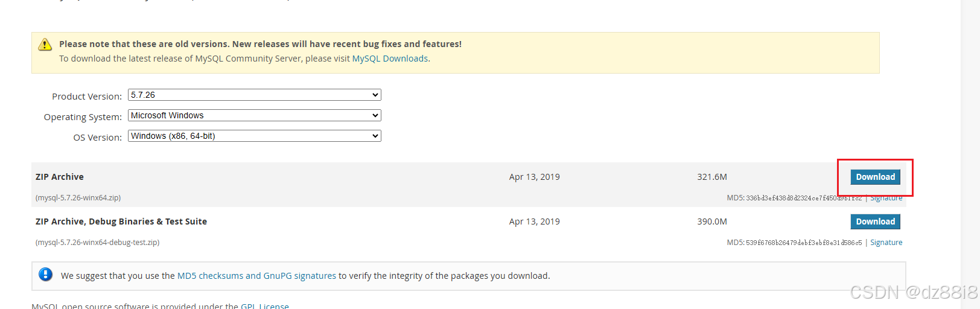The width and height of the screenshot is (980, 309).
Task: Download the mysql-5.7.26-winx64 ZIP Archive
Action: tap(875, 177)
